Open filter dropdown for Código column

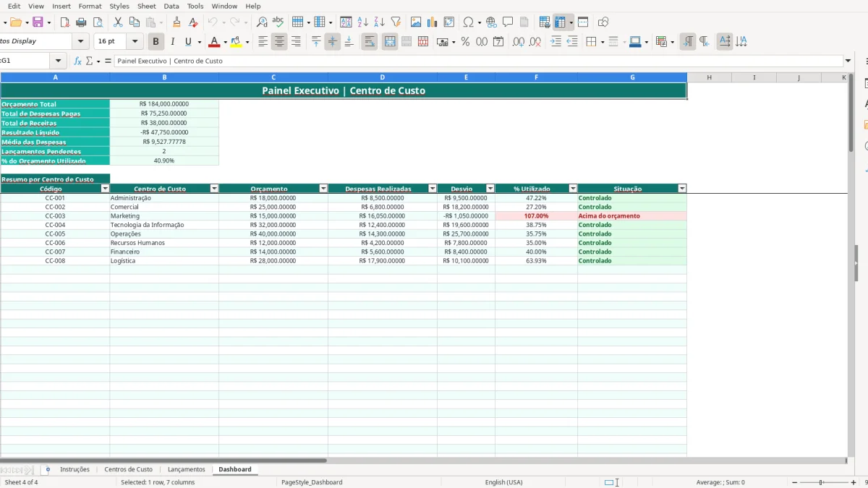click(x=105, y=189)
